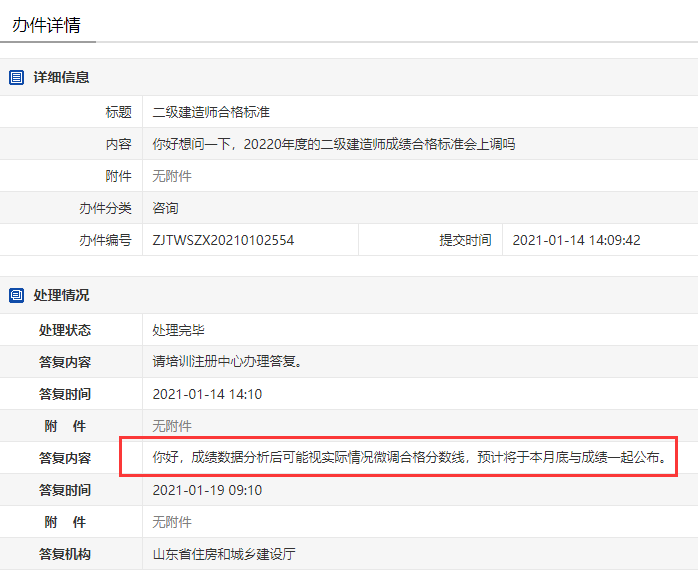Click the 提交时间 label cell

pos(430,240)
